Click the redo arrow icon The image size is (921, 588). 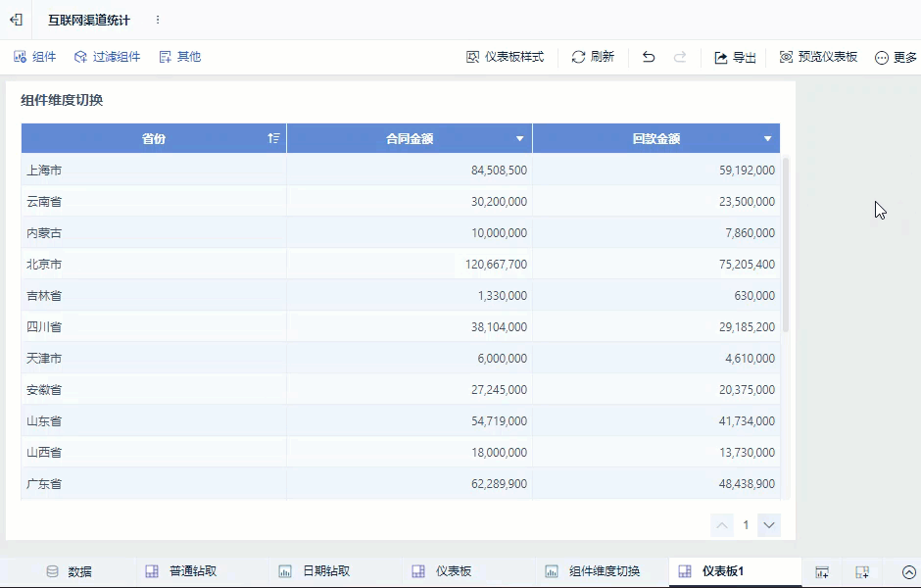point(680,57)
